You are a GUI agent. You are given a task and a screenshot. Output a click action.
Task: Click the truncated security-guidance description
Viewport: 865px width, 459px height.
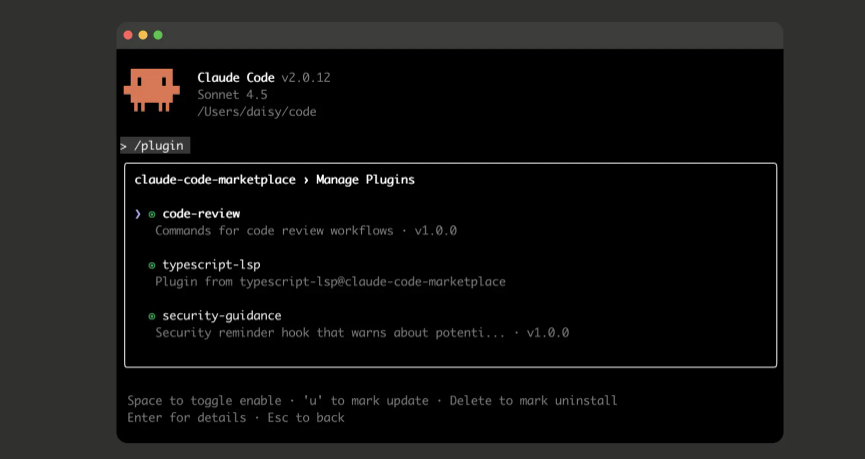pyautogui.click(x=330, y=332)
